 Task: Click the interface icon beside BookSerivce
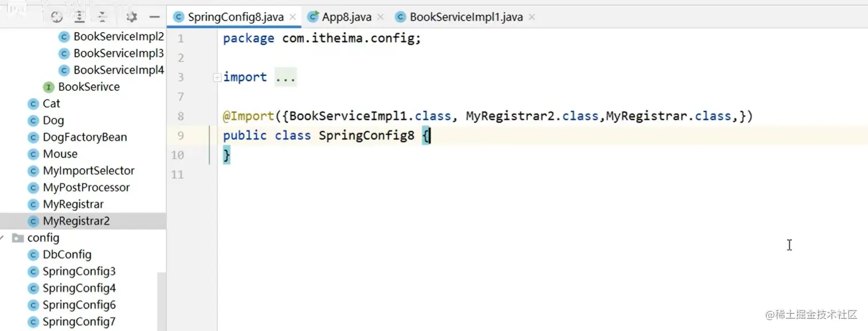click(x=48, y=87)
